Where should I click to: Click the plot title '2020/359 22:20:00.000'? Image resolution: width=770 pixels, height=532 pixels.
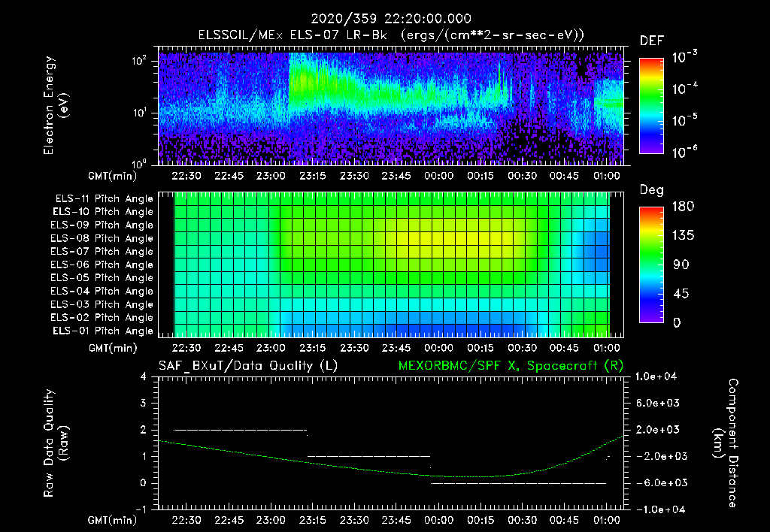[391, 19]
